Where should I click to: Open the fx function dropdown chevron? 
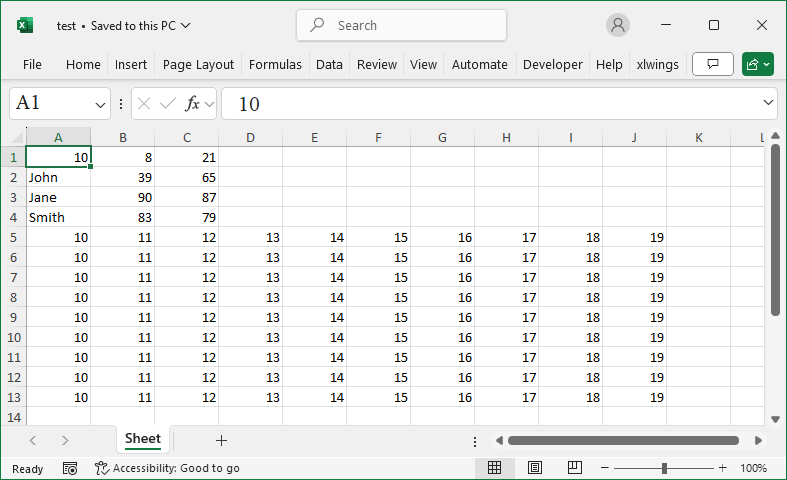pos(209,104)
